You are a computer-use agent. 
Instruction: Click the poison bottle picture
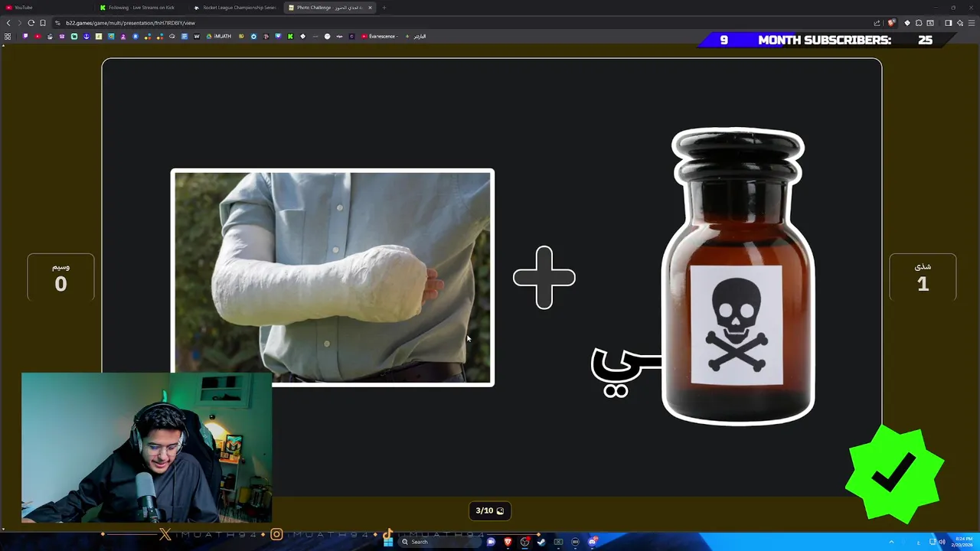click(x=738, y=275)
